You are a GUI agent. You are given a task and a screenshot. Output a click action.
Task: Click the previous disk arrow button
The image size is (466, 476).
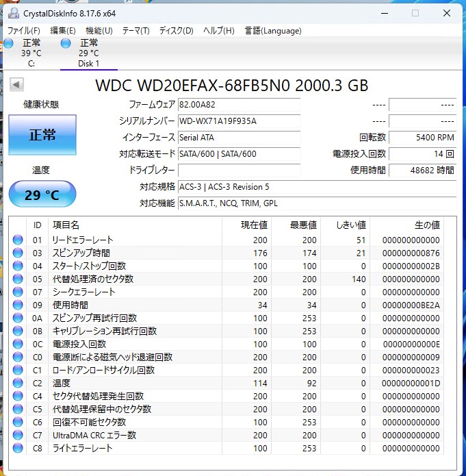16,85
